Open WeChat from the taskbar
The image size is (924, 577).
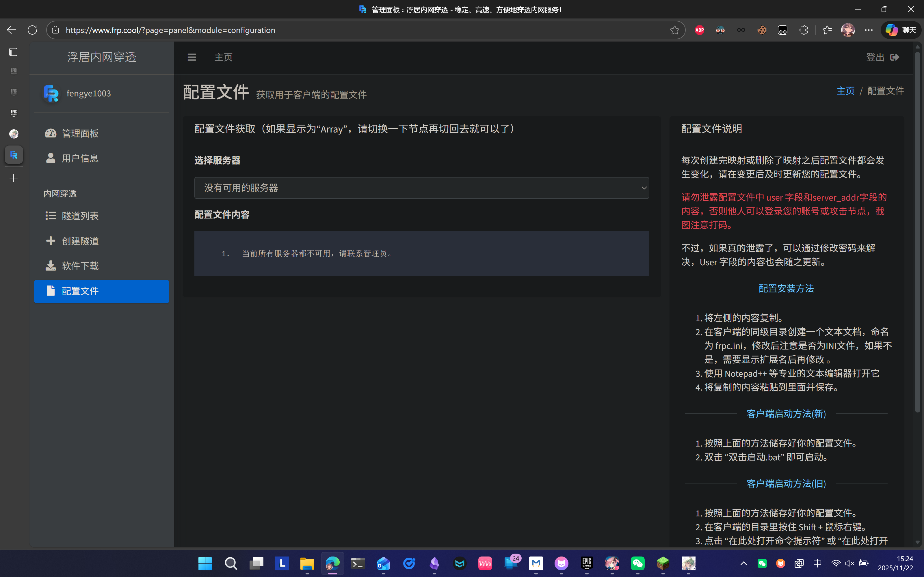(x=638, y=563)
